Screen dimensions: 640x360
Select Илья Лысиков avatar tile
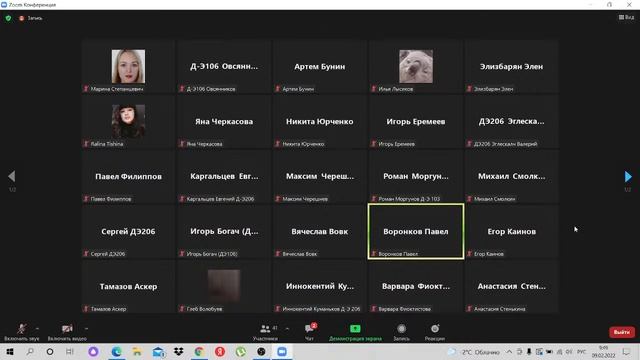click(x=416, y=67)
